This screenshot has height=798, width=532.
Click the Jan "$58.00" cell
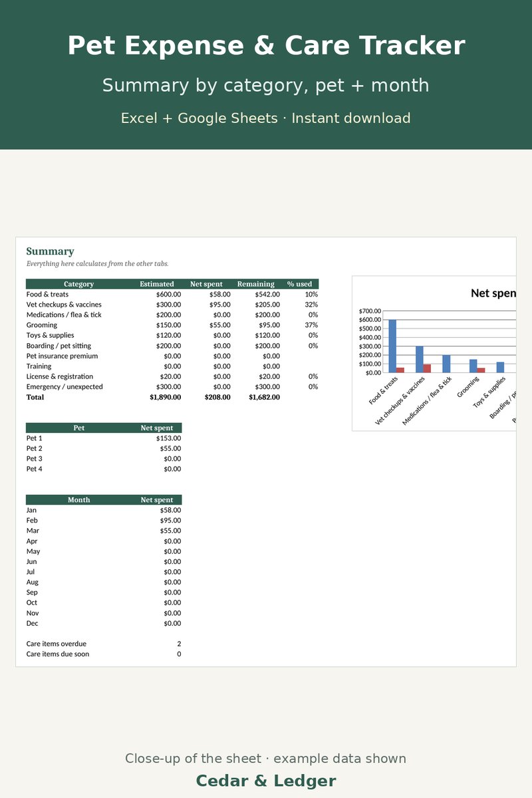point(170,510)
